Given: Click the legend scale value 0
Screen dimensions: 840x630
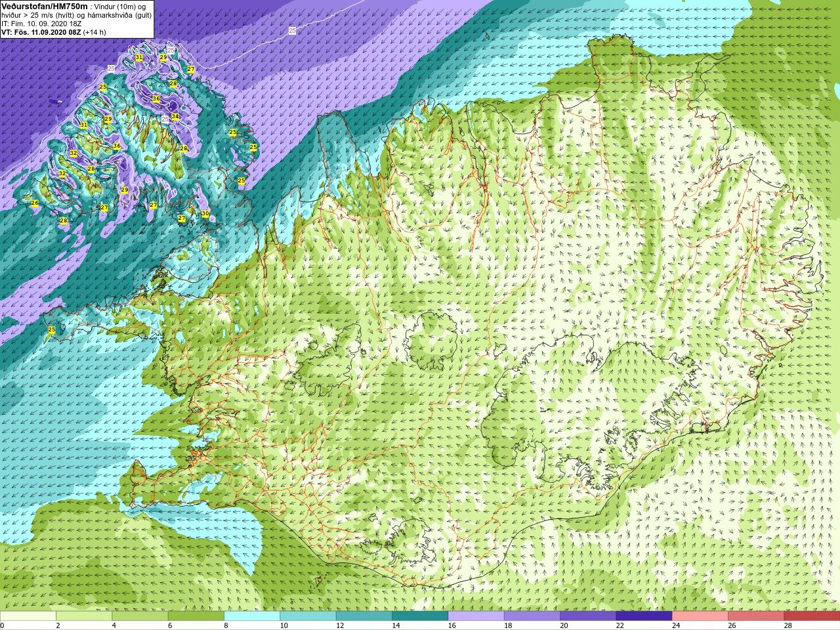Looking at the screenshot, I should [x=3, y=625].
